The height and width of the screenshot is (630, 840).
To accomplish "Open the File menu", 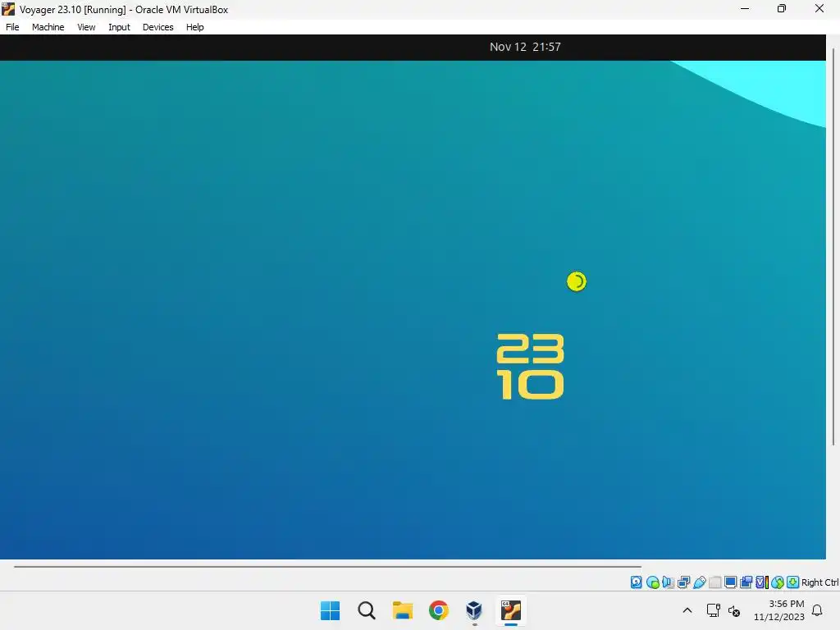I will click(x=12, y=27).
